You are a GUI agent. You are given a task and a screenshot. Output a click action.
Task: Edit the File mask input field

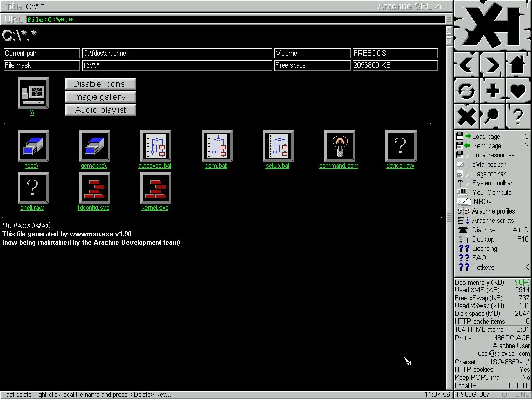click(177, 65)
